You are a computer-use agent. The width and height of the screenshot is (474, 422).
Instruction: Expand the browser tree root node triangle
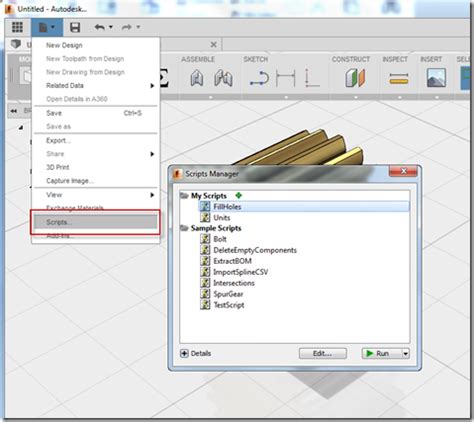[x=21, y=127]
